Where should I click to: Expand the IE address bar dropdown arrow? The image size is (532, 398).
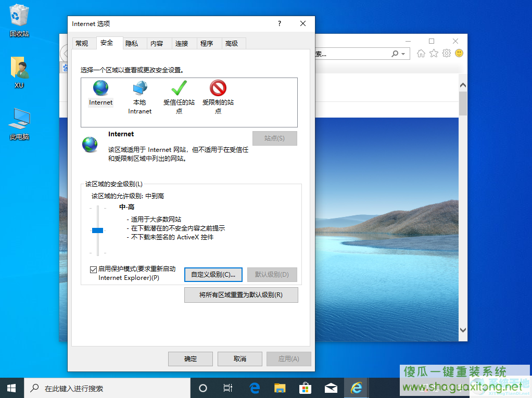click(403, 54)
